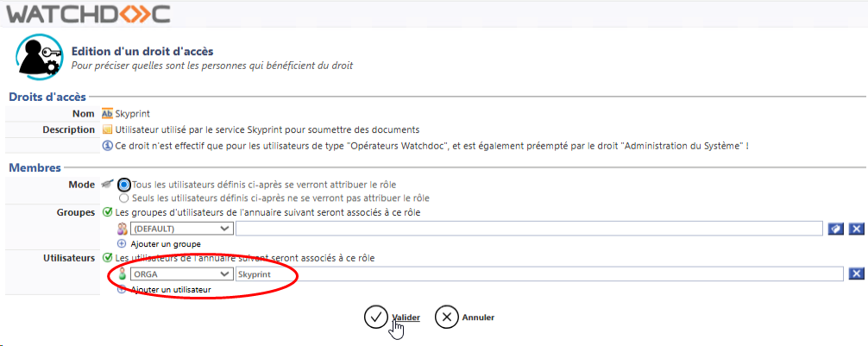Screen dimensions: 868x346
Task: Click the Annuler button label
Action: (x=478, y=318)
